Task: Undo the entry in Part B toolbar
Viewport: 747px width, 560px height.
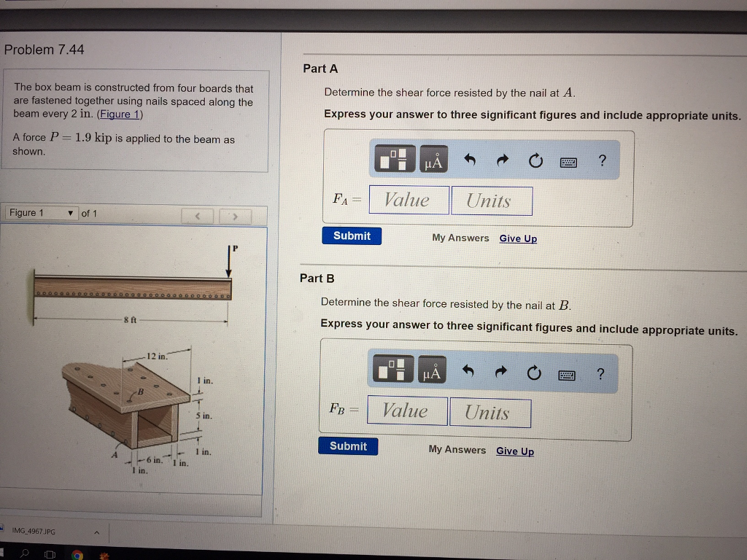Action: pyautogui.click(x=468, y=373)
